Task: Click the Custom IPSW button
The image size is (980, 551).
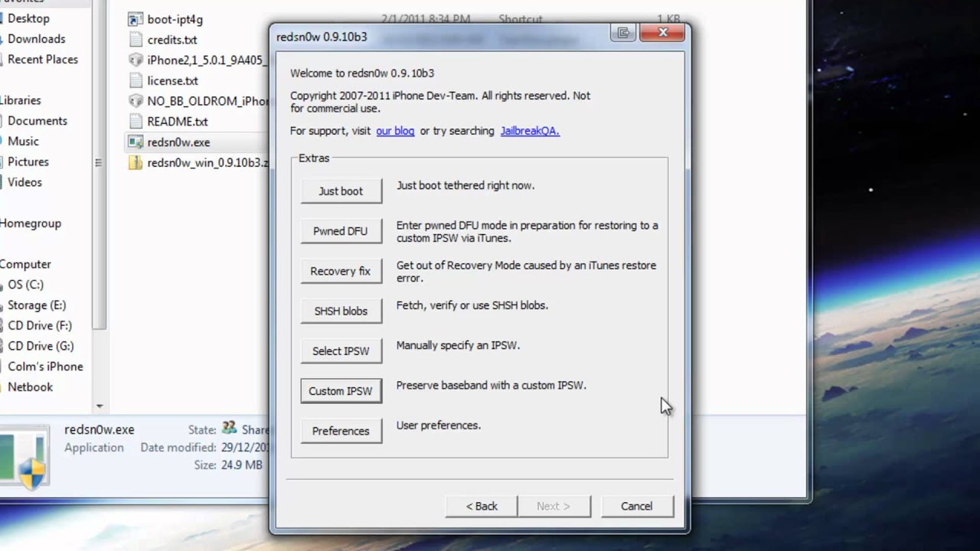Action: pos(341,390)
